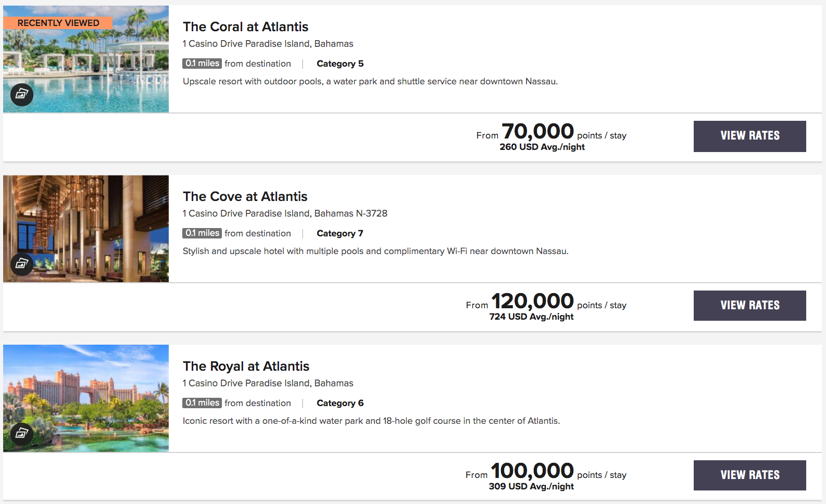The image size is (826, 504).
Task: Click The Cove address with N-3728
Action: (x=285, y=213)
